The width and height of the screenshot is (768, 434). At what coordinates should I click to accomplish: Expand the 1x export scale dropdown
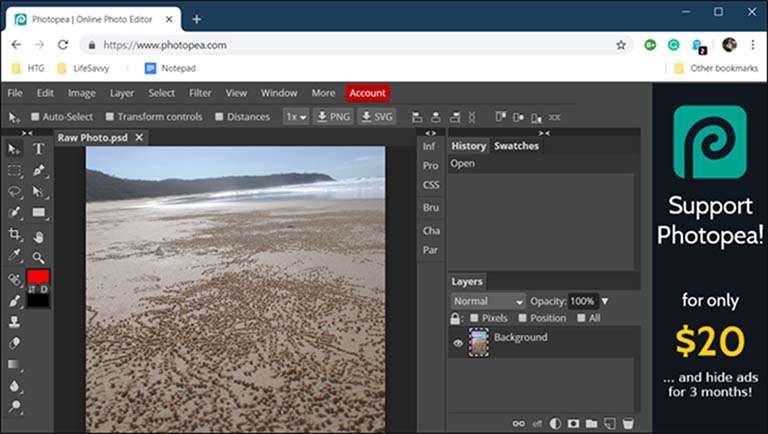click(x=295, y=117)
